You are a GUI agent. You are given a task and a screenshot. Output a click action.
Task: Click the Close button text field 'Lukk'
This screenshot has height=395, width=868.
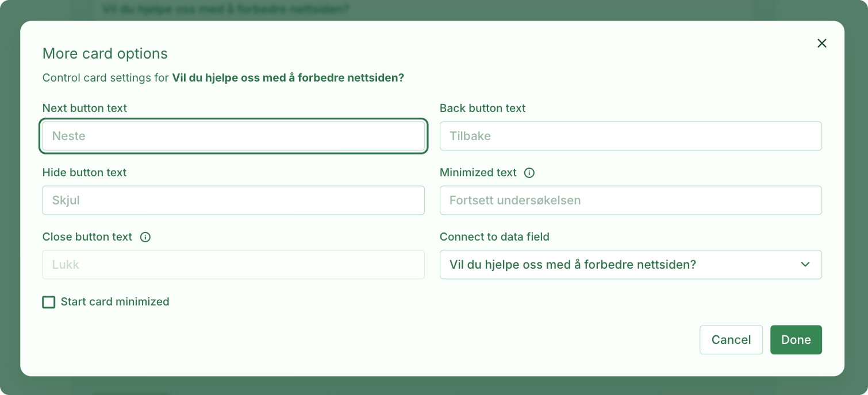[233, 265]
